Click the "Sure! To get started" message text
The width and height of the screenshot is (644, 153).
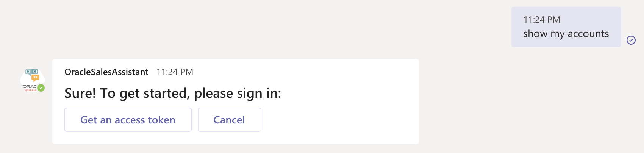coord(173,93)
